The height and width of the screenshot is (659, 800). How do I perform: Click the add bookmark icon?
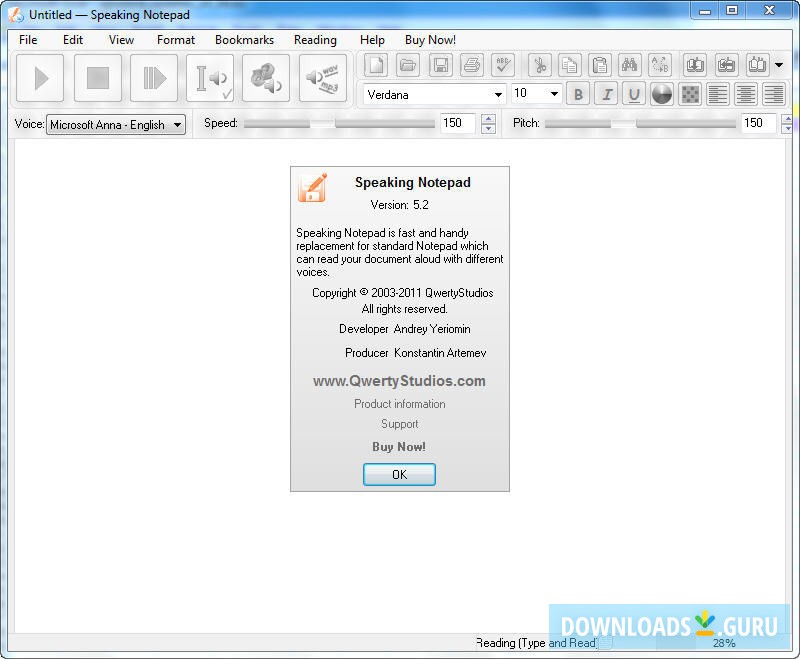click(695, 65)
